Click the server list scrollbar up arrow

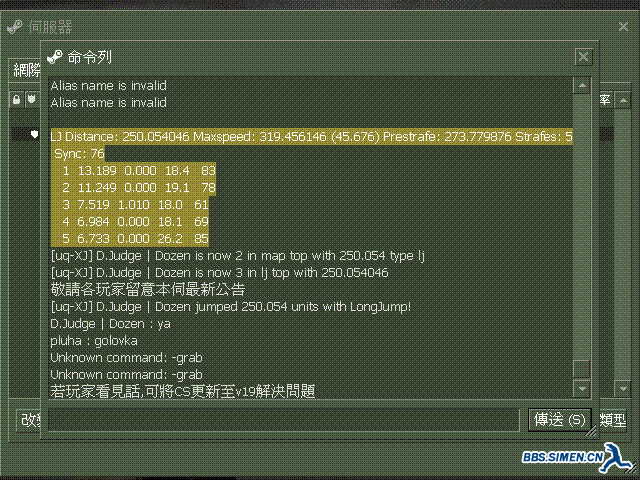[x=623, y=100]
